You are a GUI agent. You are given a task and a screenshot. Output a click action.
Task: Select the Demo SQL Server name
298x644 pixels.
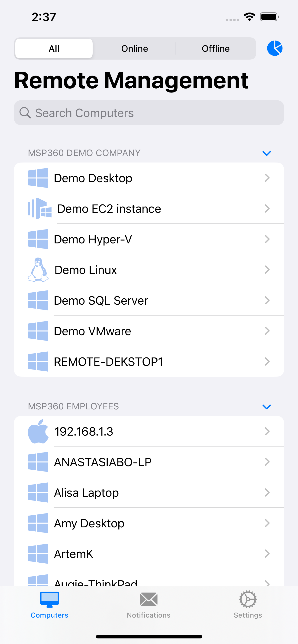[101, 301]
